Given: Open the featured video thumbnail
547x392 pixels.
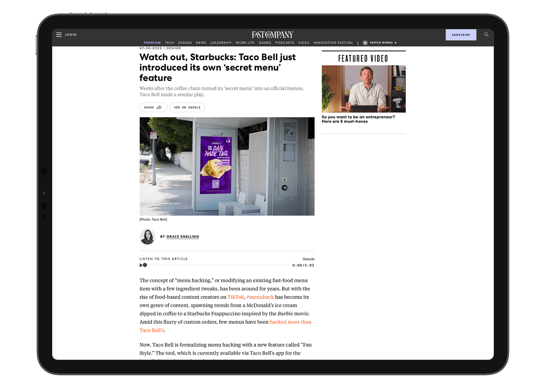Looking at the screenshot, I should 364,89.
